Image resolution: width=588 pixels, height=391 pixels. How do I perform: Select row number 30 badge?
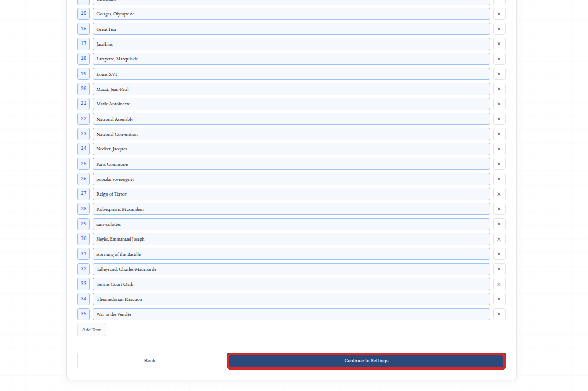pos(83,238)
